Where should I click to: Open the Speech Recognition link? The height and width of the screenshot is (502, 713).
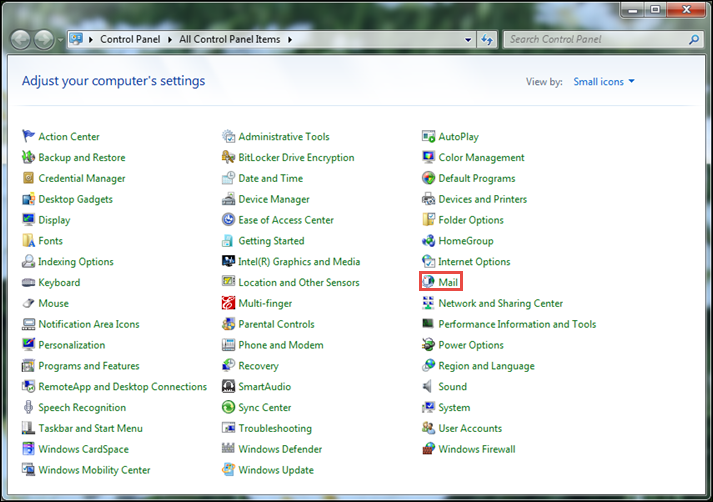pos(82,407)
